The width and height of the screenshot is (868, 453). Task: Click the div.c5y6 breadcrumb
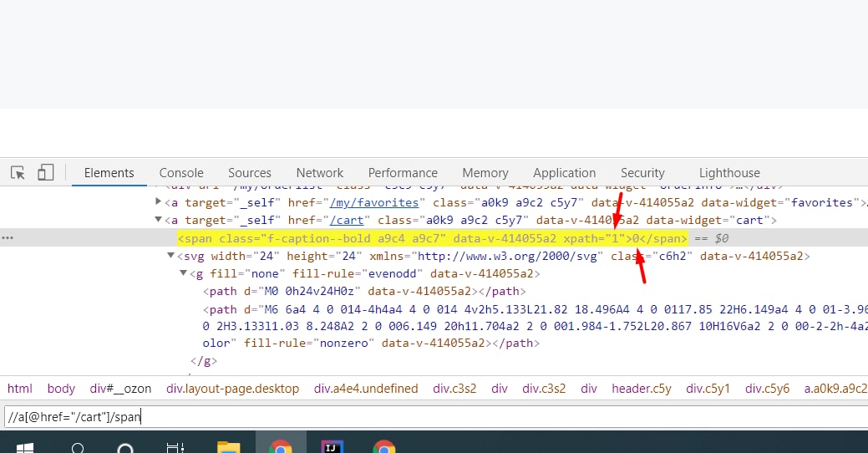[767, 389]
